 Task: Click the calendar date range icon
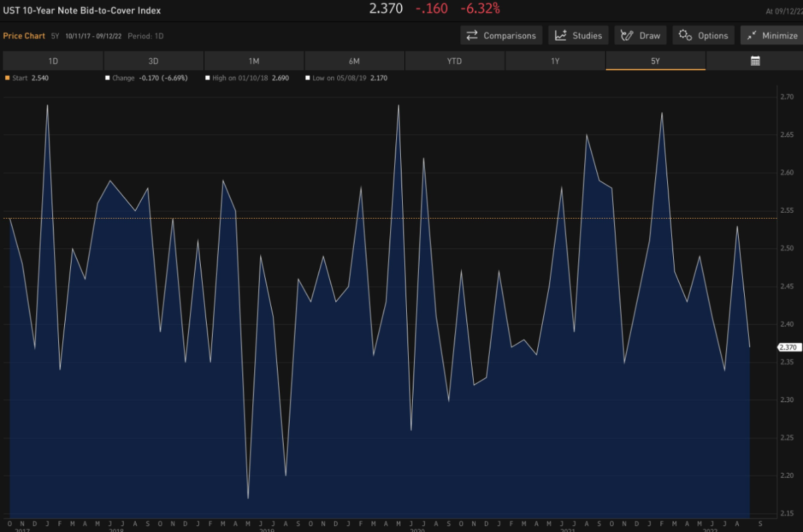pyautogui.click(x=755, y=61)
